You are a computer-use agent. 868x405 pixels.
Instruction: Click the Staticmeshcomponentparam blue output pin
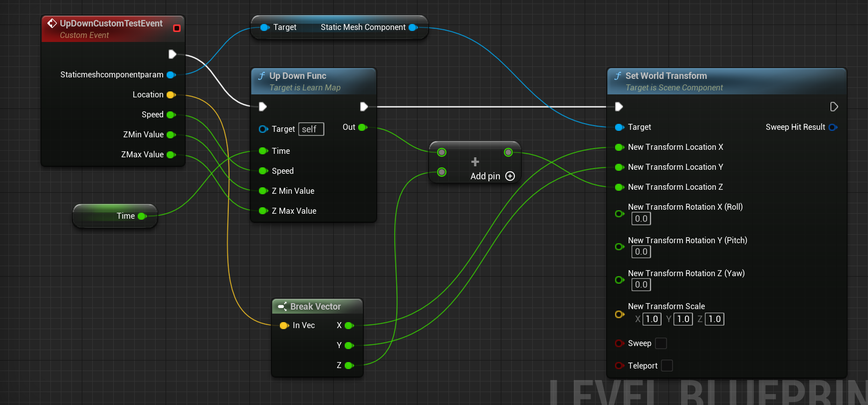pos(171,75)
